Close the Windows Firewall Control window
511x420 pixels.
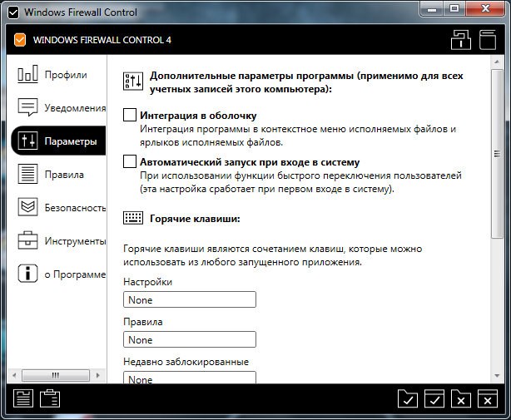(485, 9)
